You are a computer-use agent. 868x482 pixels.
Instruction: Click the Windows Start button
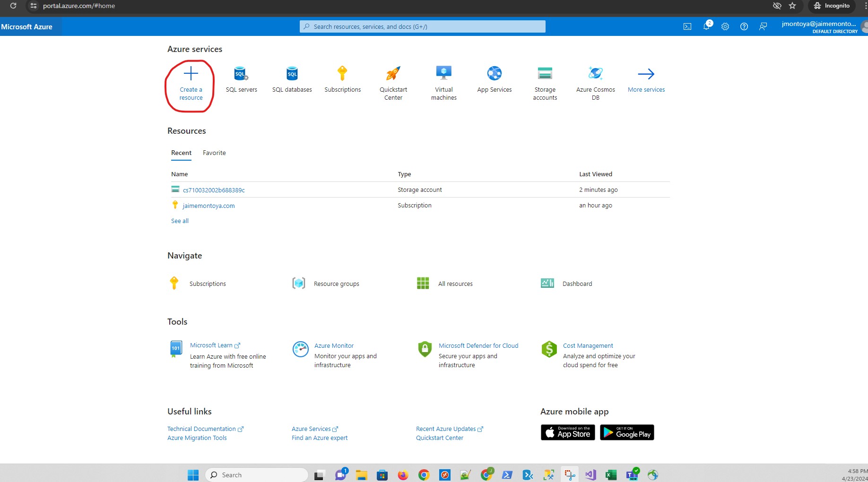193,475
